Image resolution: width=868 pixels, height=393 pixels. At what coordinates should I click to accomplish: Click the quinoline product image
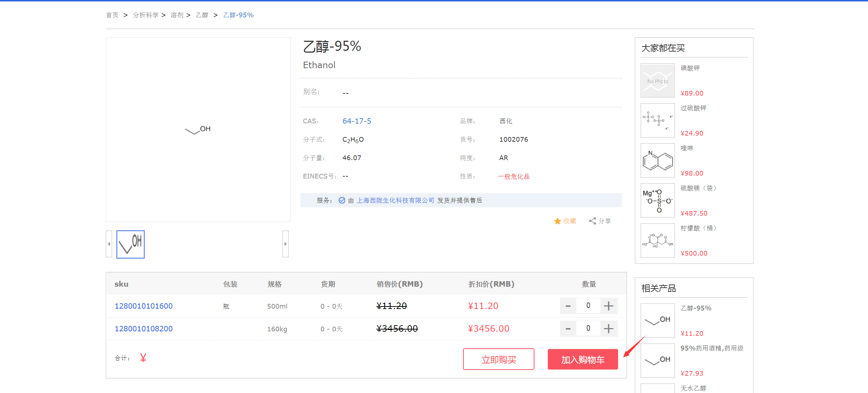(657, 160)
